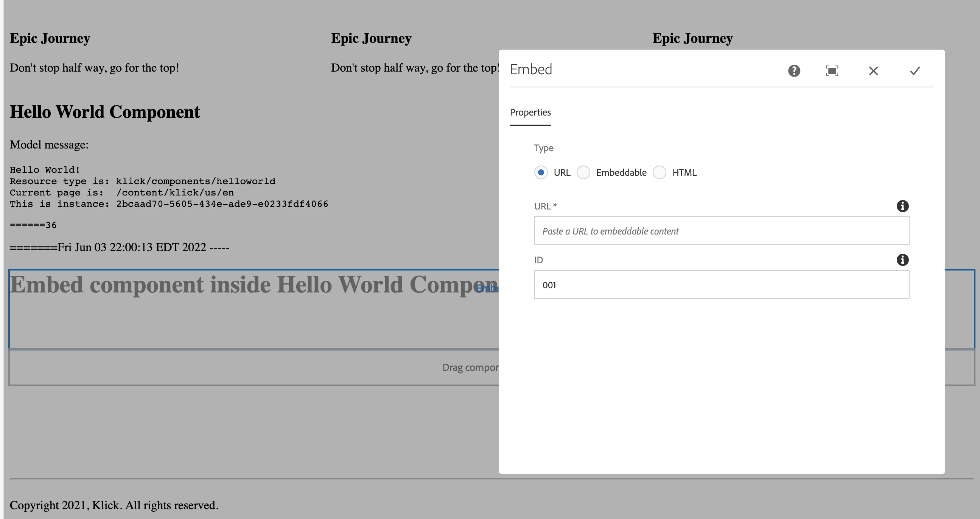Click the URL input field

[x=721, y=231]
